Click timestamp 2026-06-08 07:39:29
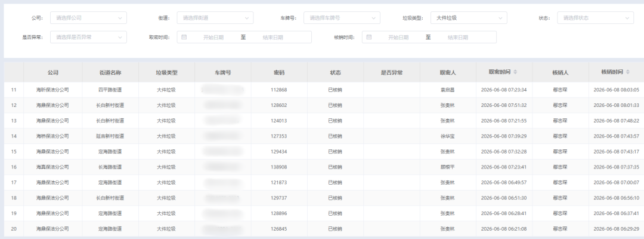The image size is (644, 239). tap(504, 136)
